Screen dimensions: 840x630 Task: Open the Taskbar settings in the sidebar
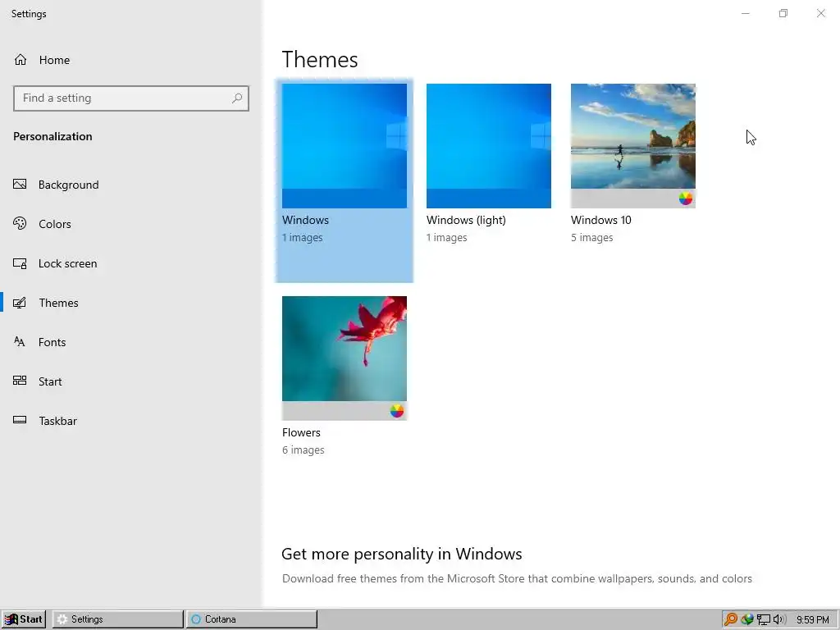point(45,421)
